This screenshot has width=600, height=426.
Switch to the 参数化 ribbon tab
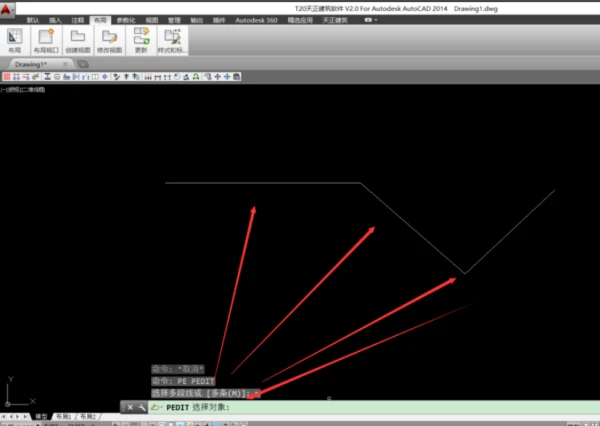(x=126, y=20)
